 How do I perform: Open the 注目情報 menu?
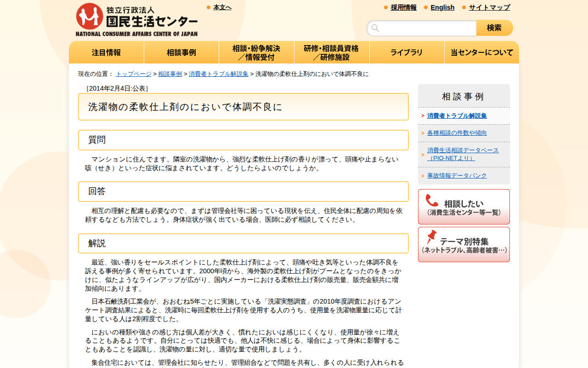click(107, 52)
